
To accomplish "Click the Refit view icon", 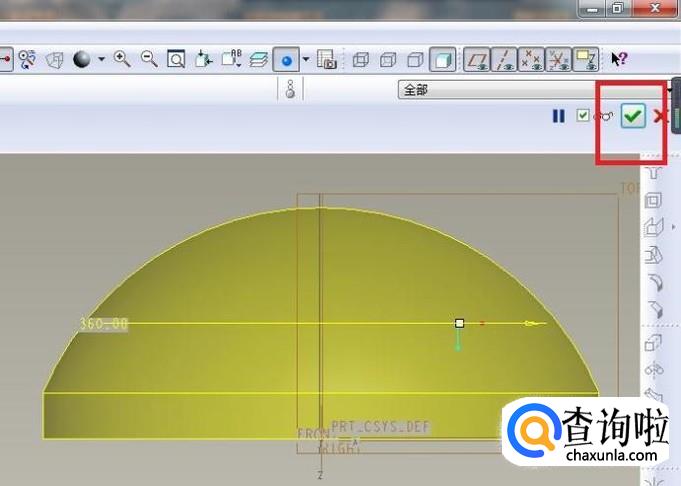I will pos(175,59).
